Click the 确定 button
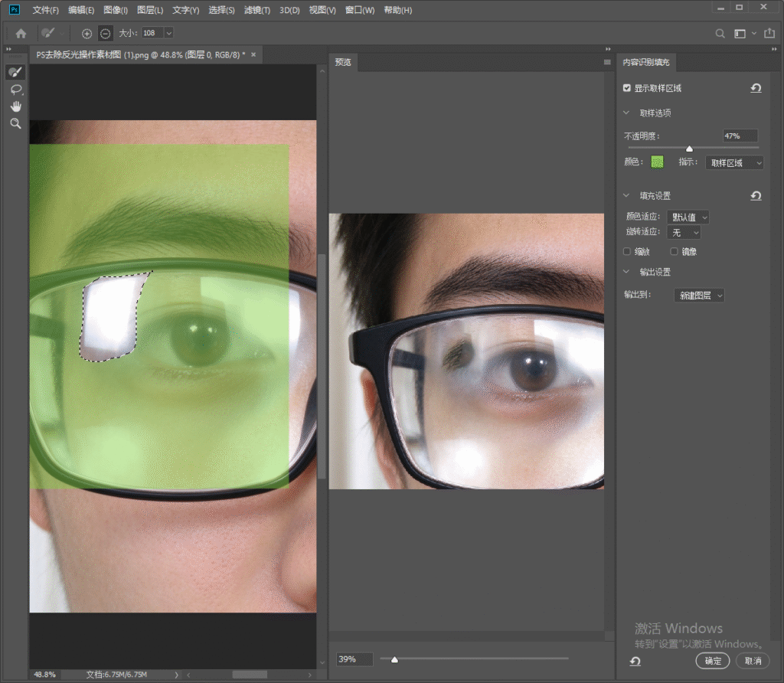Image resolution: width=784 pixels, height=683 pixels. (x=713, y=661)
